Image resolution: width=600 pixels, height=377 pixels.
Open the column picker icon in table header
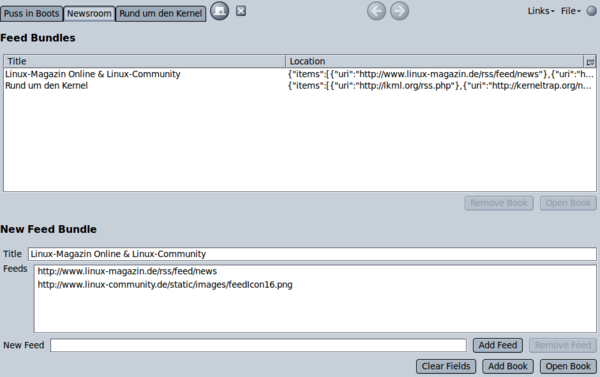[590, 62]
